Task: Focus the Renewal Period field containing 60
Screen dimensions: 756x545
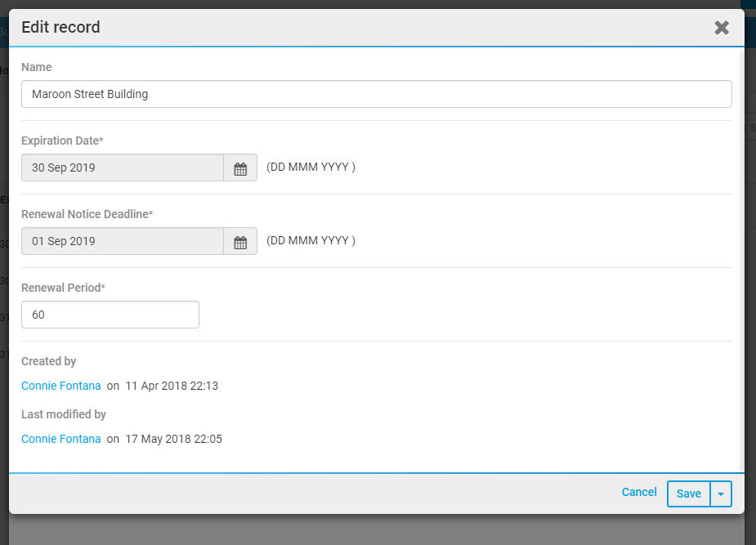Action: coord(110,315)
